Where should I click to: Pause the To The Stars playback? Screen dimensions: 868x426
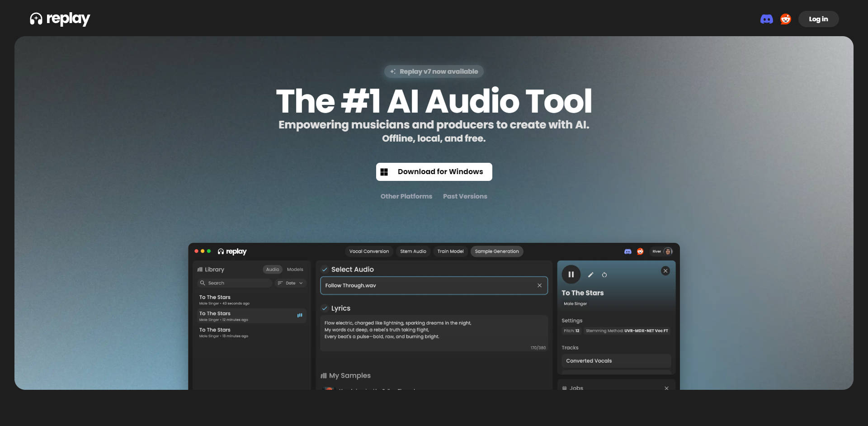coord(571,275)
